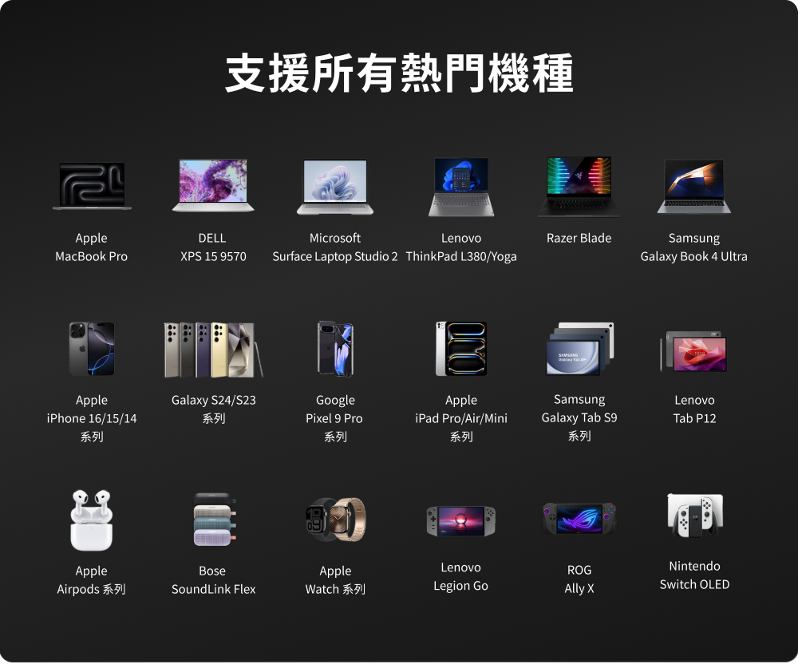This screenshot has width=798, height=672.
Task: Select the 'Ally X' text
Action: click(579, 588)
